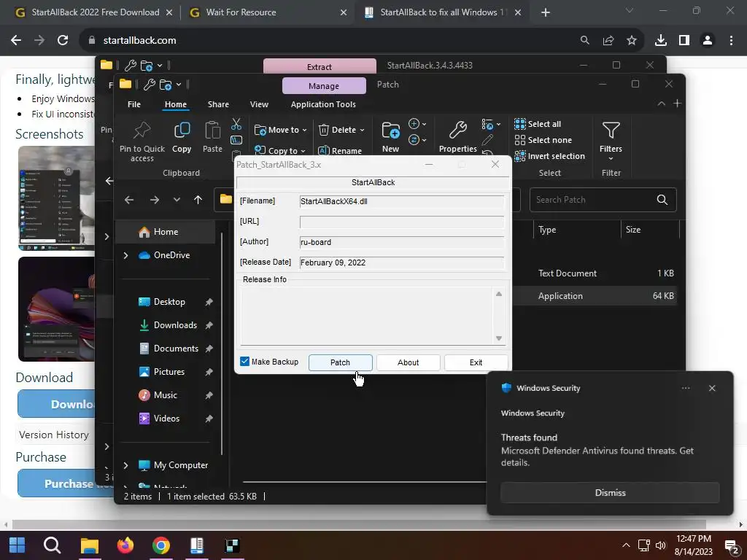This screenshot has width=747, height=560.
Task: Toggle the Make Backup checkbox
Action: point(245,362)
